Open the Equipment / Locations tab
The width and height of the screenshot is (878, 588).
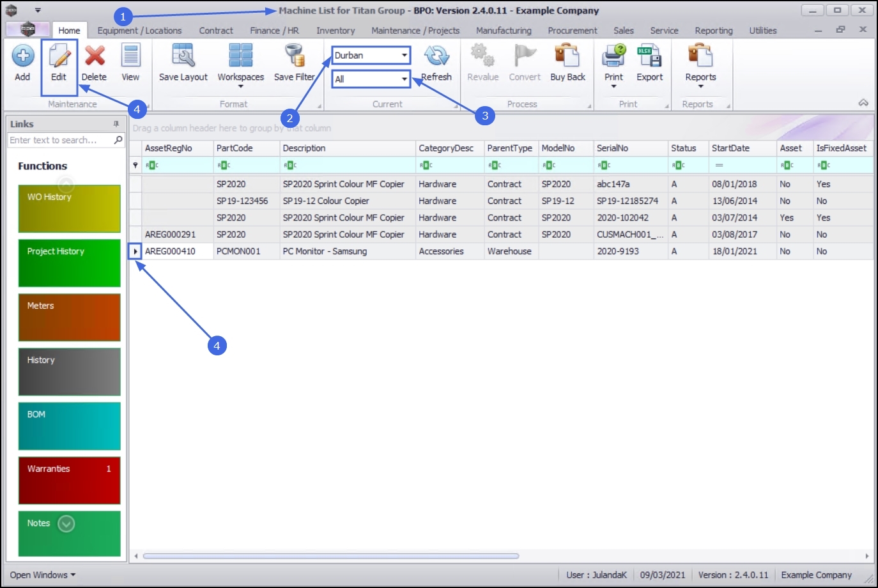139,30
